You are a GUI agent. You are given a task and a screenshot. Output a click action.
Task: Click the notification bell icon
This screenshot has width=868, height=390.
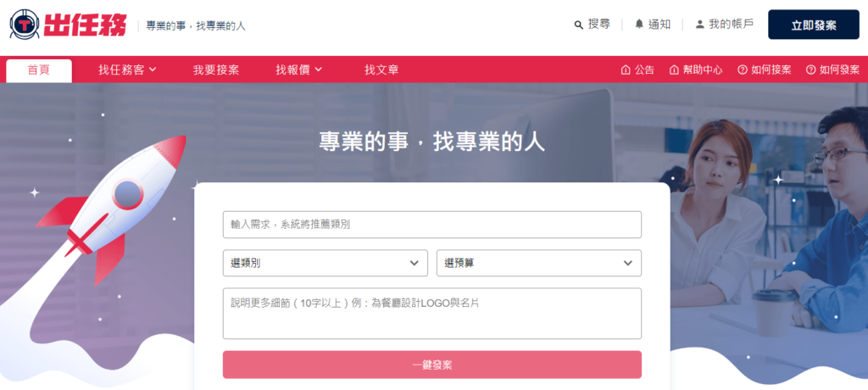tap(639, 25)
